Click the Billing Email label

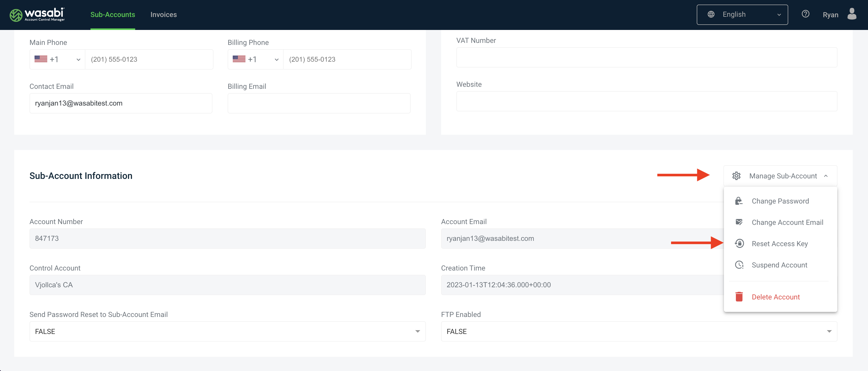tap(247, 87)
